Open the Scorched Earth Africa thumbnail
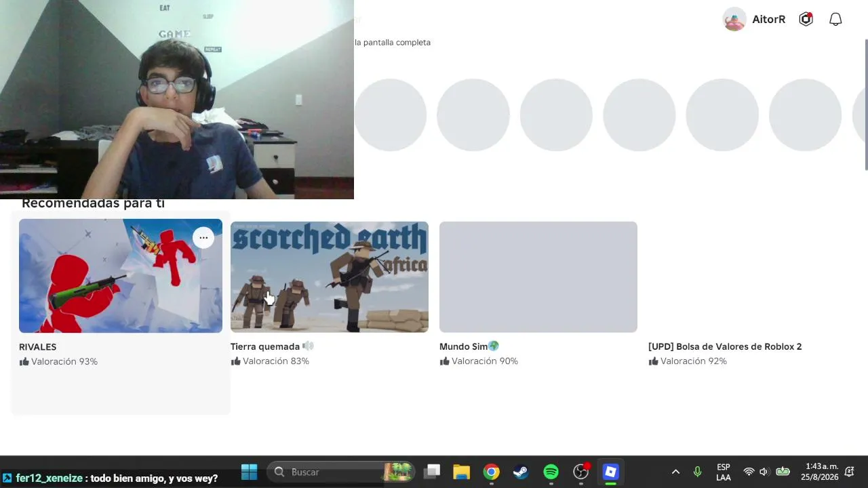The height and width of the screenshot is (488, 868). click(x=330, y=277)
